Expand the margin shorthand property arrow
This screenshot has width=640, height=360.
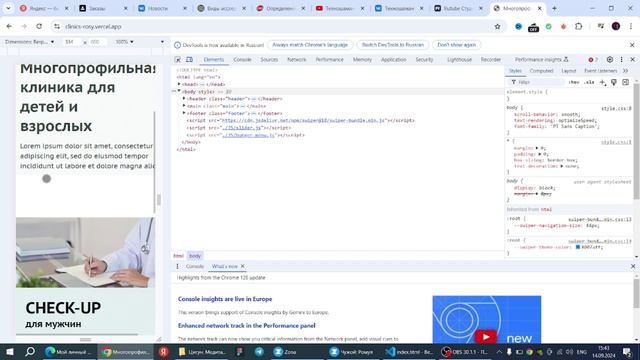click(x=536, y=148)
